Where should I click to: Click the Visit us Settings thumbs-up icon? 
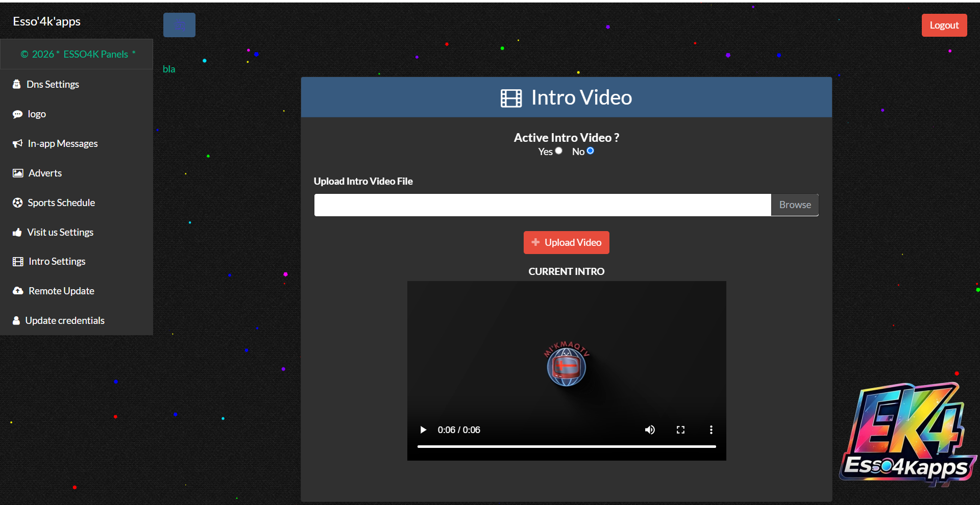pos(17,232)
